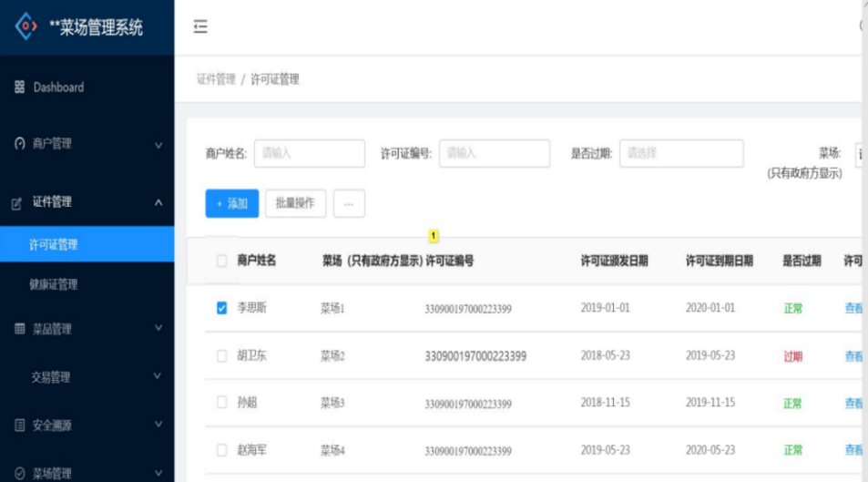This screenshot has width=868, height=482.
Task: Click the 菜场管理 check-circle icon
Action: tap(19, 473)
